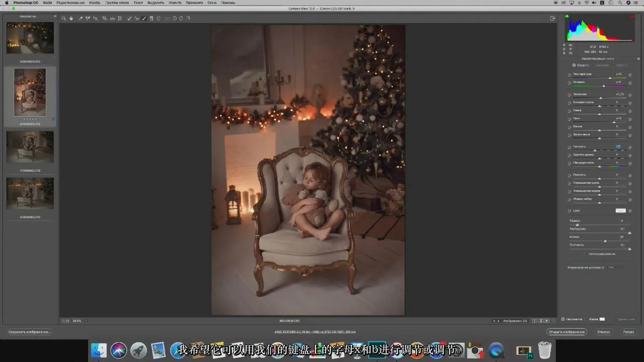Click the Открыть изображение button
The image size is (644, 362).
pos(567,332)
